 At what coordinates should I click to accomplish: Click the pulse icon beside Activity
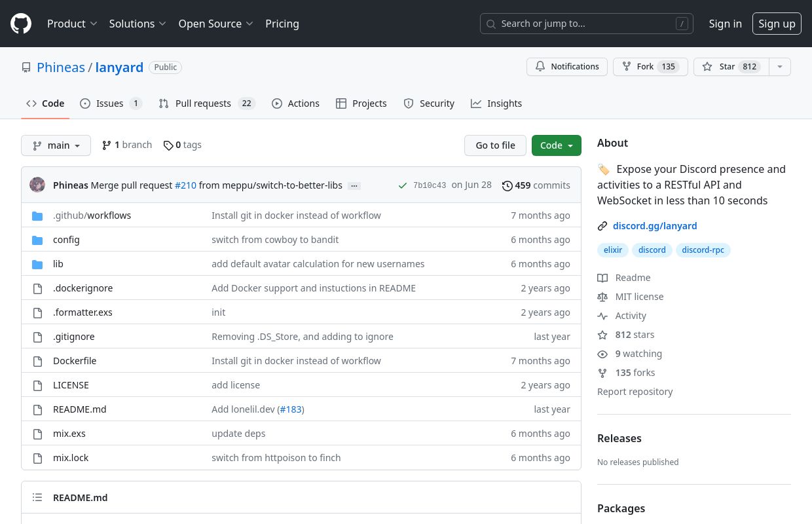click(x=602, y=316)
